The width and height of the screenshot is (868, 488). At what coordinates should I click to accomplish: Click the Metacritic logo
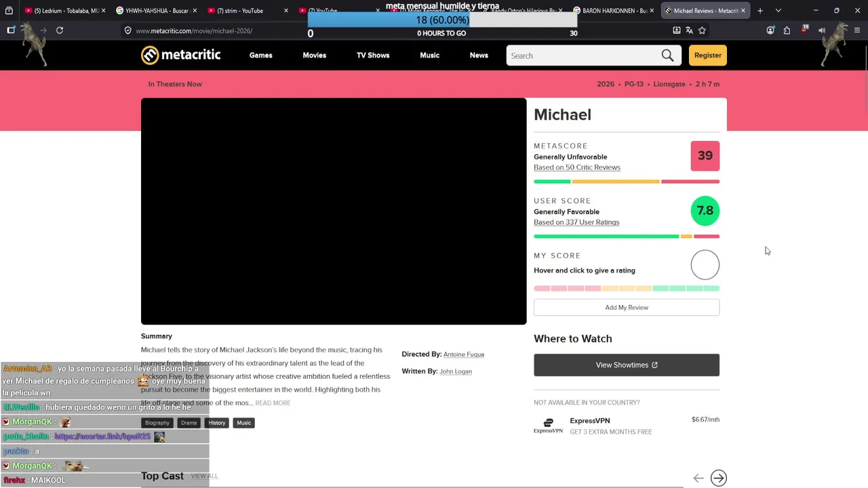(x=180, y=56)
